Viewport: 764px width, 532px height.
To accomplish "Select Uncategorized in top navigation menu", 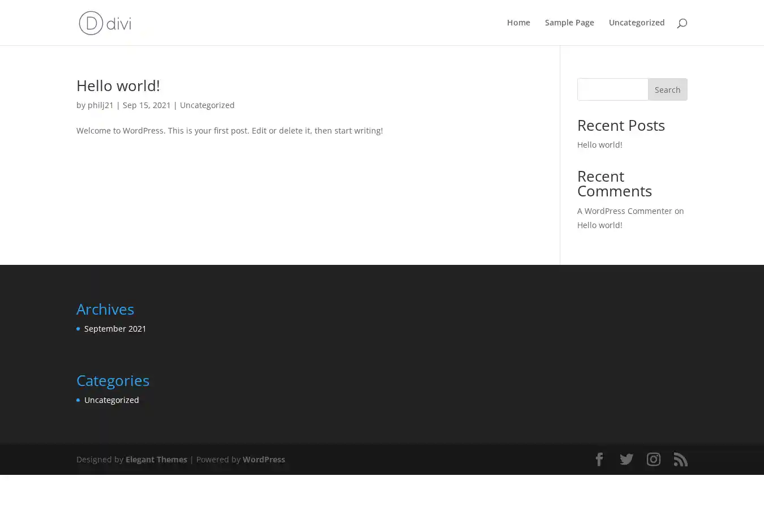I will 636,23.
